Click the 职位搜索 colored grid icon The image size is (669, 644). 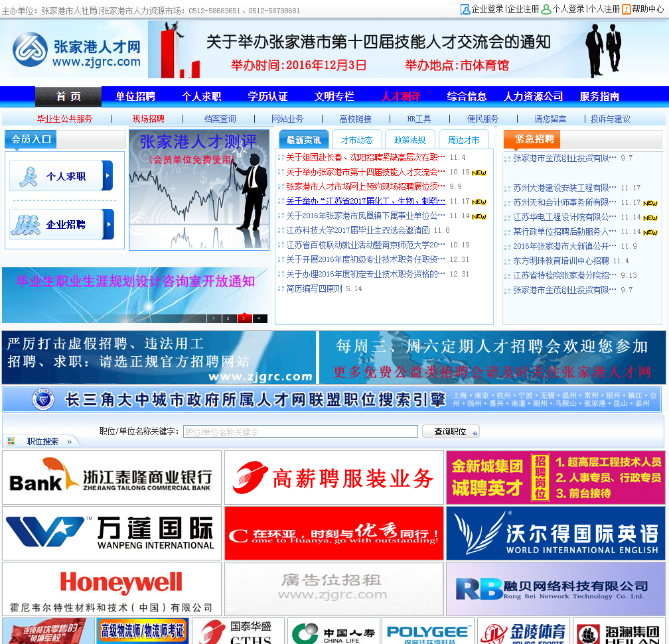[11, 442]
